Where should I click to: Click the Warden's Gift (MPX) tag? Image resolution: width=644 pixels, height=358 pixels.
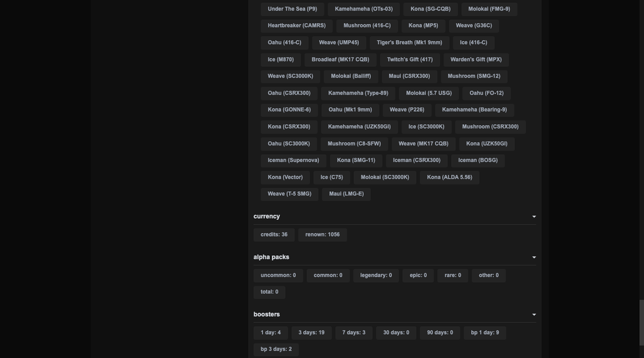coord(476,60)
